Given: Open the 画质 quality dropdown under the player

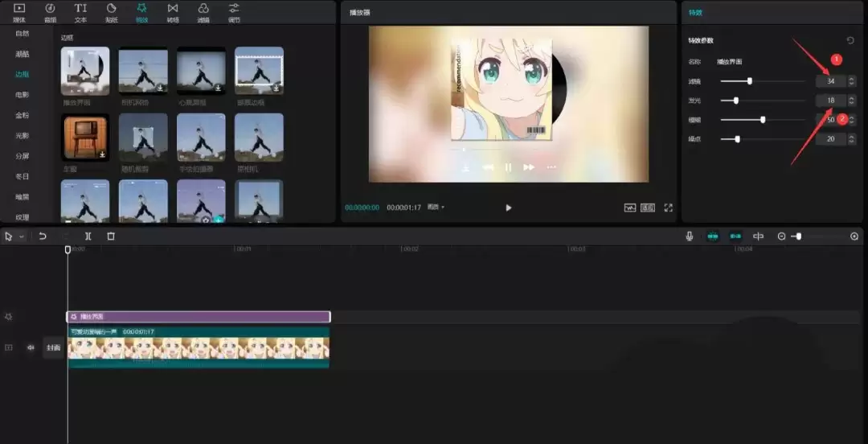Looking at the screenshot, I should (x=436, y=208).
